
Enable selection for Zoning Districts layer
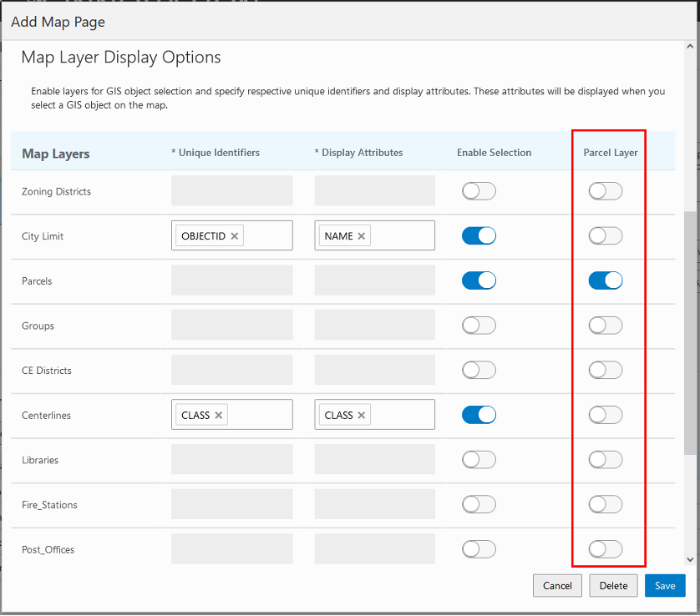pyautogui.click(x=479, y=191)
